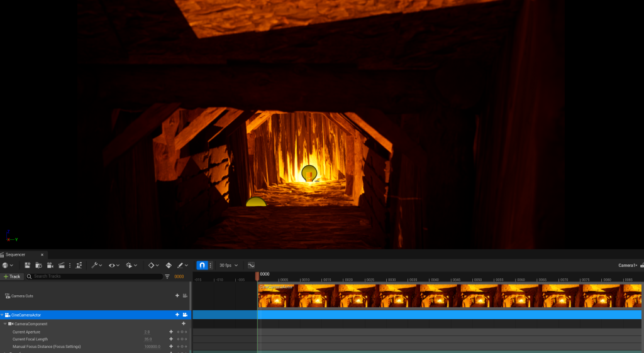Click the Auto-key diamond arrows icon

point(169,266)
